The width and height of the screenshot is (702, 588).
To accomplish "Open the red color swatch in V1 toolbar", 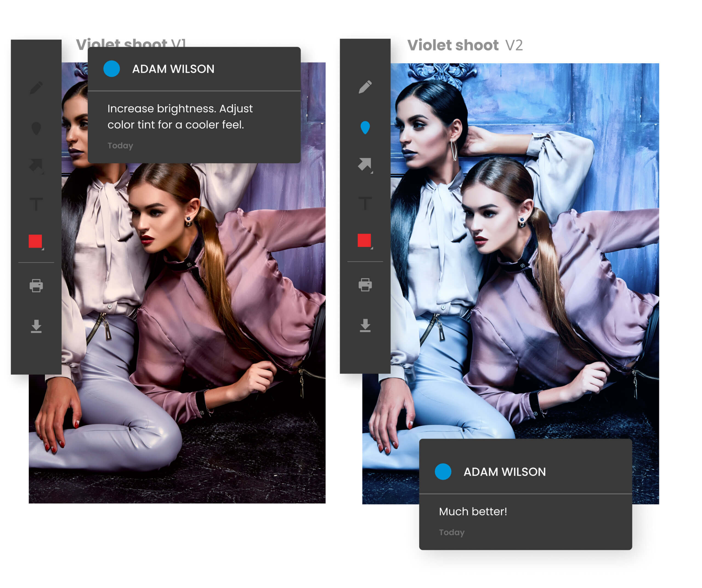I will point(35,241).
